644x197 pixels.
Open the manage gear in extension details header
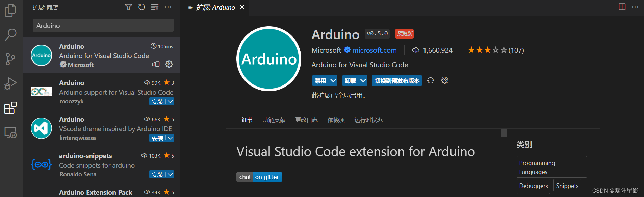445,80
